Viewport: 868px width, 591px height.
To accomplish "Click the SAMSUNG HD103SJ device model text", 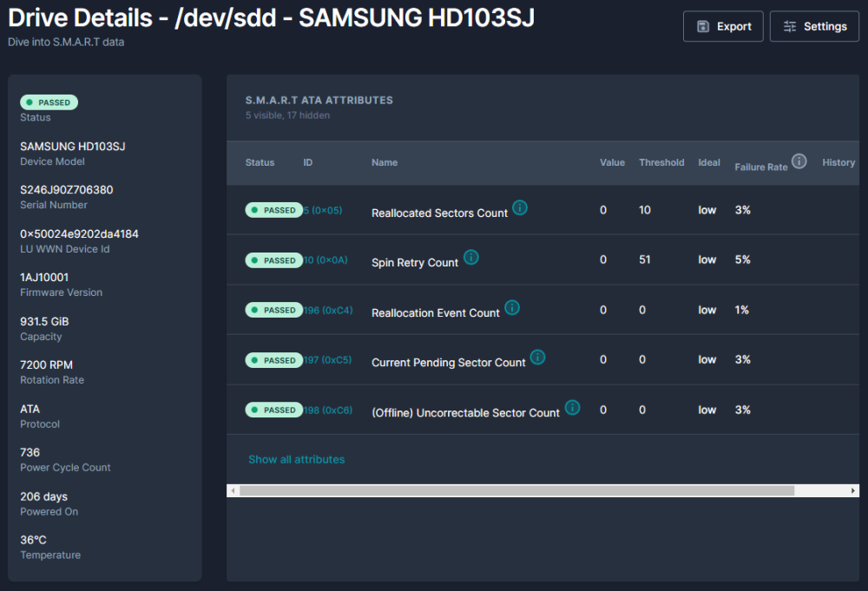I will 73,147.
